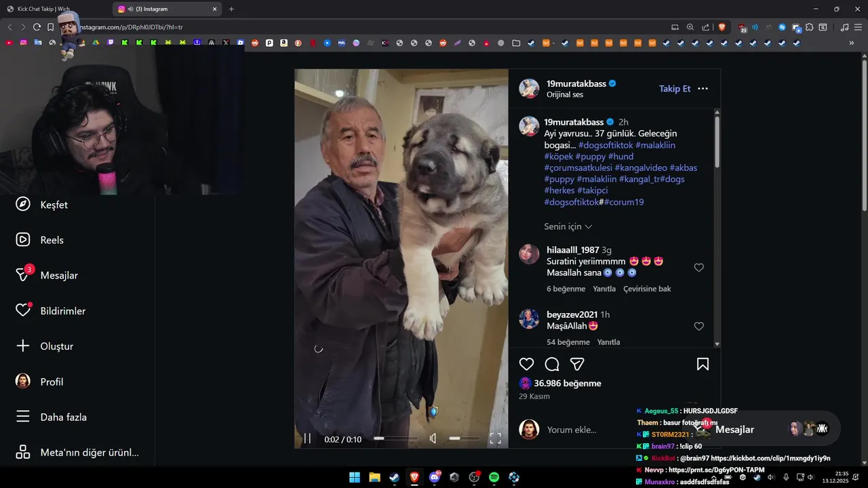This screenshot has height=488, width=868.
Task: Open Profil from the sidebar
Action: 39,382
